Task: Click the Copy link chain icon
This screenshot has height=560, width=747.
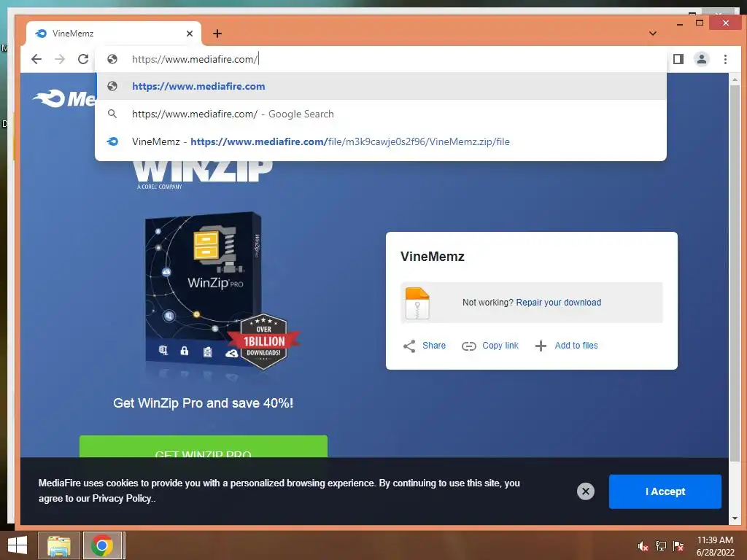Action: coord(469,346)
